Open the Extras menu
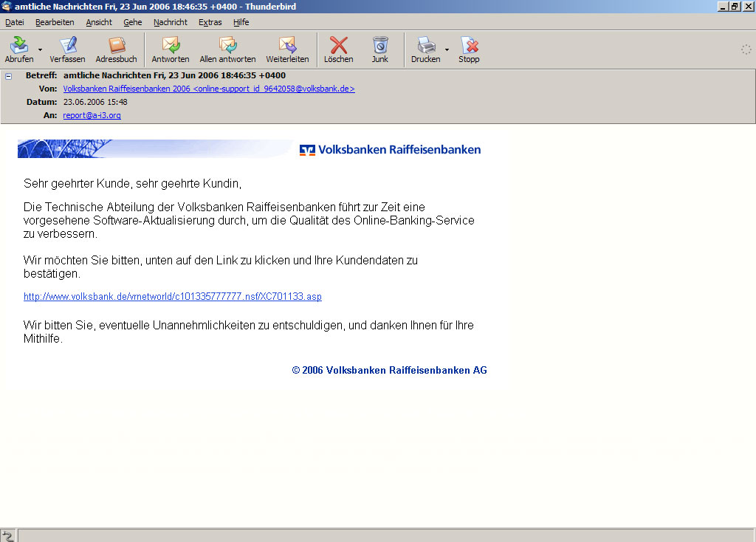Viewport: 756px width, 542px height. pos(210,22)
